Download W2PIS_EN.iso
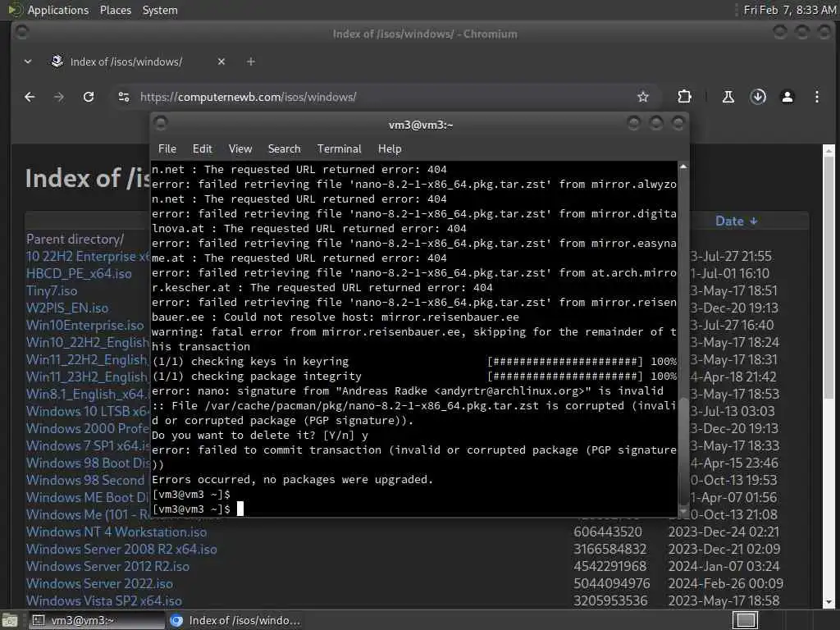This screenshot has height=630, width=840. (67, 308)
